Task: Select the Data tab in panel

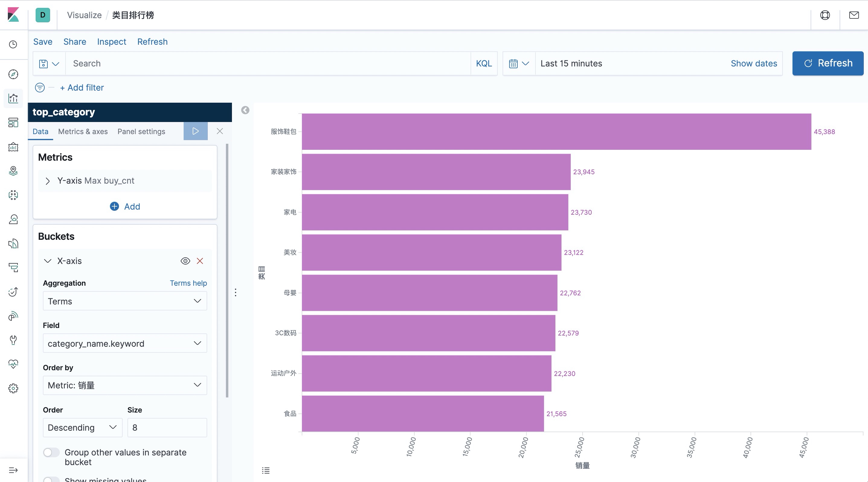Action: (x=40, y=131)
